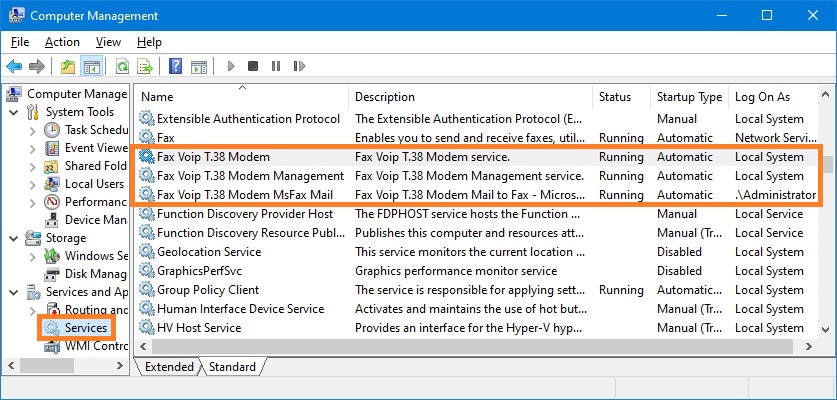The width and height of the screenshot is (837, 400).
Task: Click the Export List toolbar icon
Action: tap(145, 66)
